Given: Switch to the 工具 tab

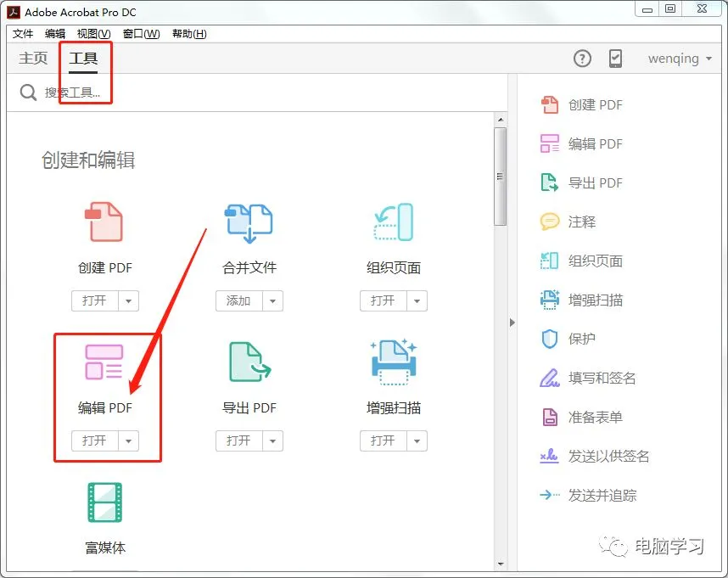Looking at the screenshot, I should click(83, 58).
